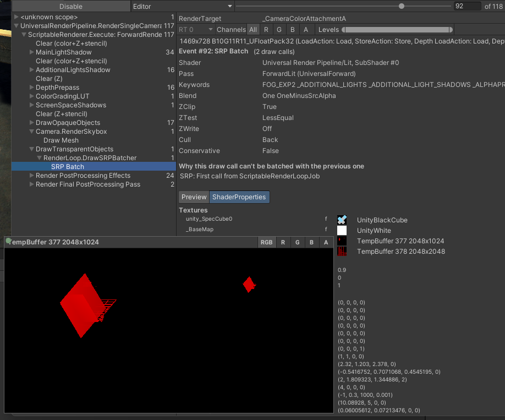Image resolution: width=505 pixels, height=420 pixels.
Task: Expand the MainLightShadow tree node
Action: point(32,52)
